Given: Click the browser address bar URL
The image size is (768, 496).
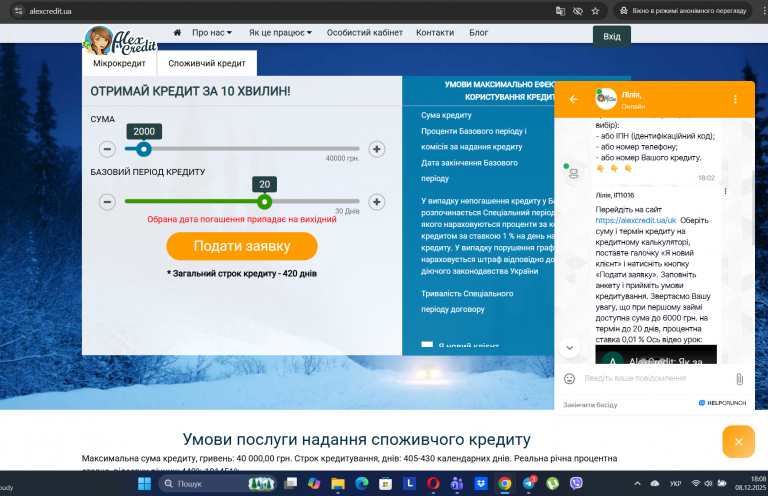Looking at the screenshot, I should click(50, 11).
